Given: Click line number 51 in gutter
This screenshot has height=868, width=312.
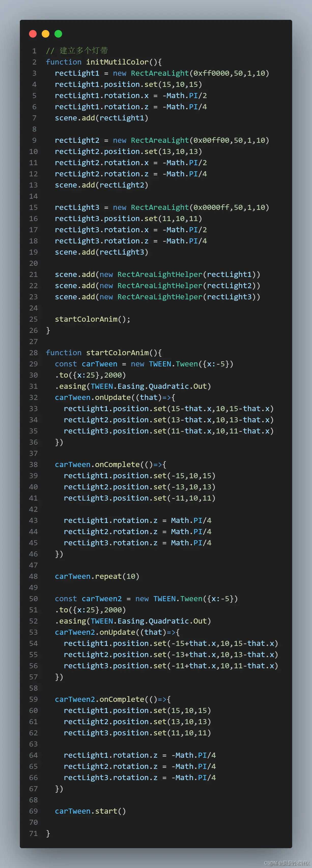Looking at the screenshot, I should 33,610.
